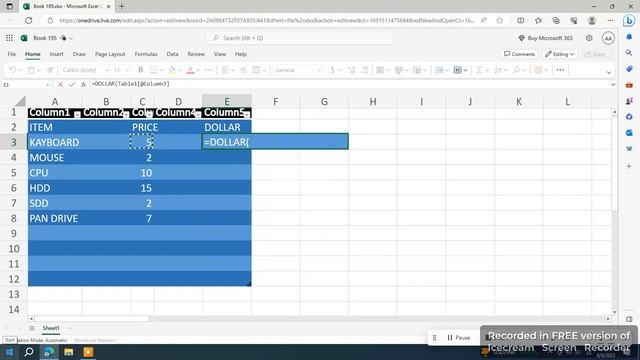Switch to the Draw tab

(x=79, y=54)
